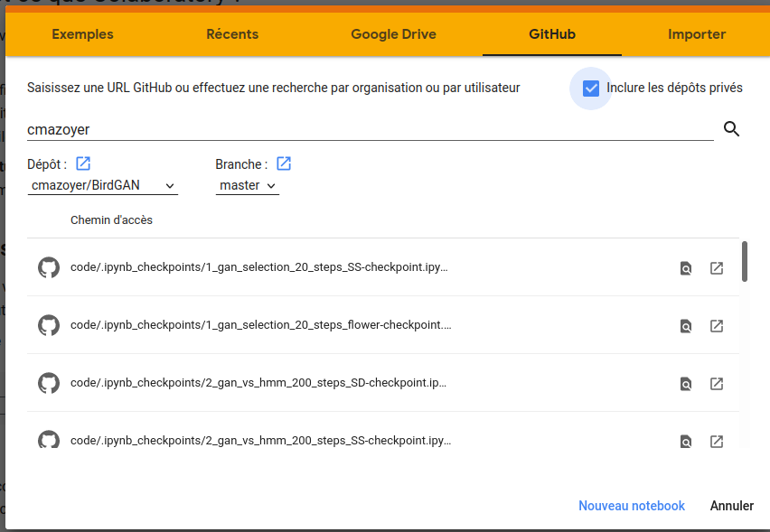Search GitHub using the magnifier icon

click(731, 129)
